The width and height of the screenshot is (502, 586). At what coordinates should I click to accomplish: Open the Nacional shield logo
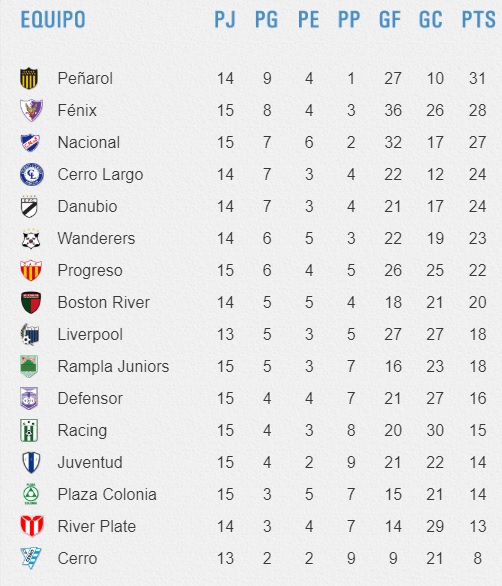pos(30,142)
